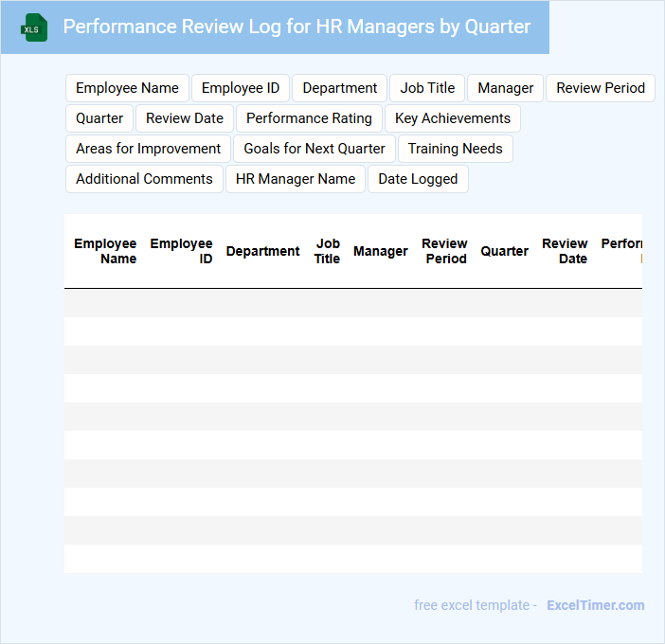This screenshot has width=665, height=644.
Task: Click the Department column header in table
Action: tap(262, 251)
